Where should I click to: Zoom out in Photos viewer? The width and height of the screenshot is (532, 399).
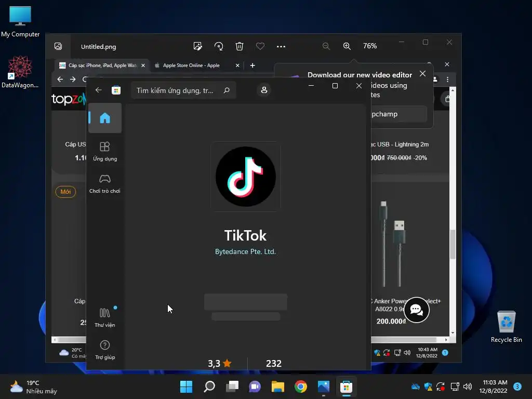326,46
